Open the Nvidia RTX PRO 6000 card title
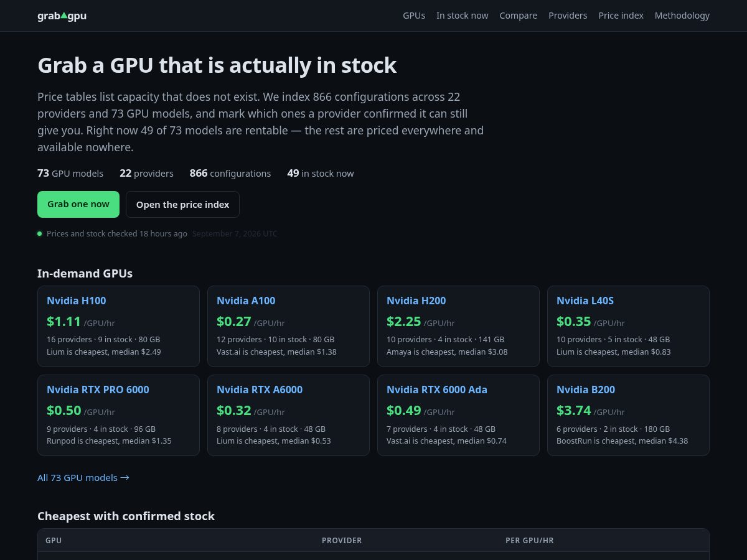Screen dimensions: 747x560 (x=98, y=390)
